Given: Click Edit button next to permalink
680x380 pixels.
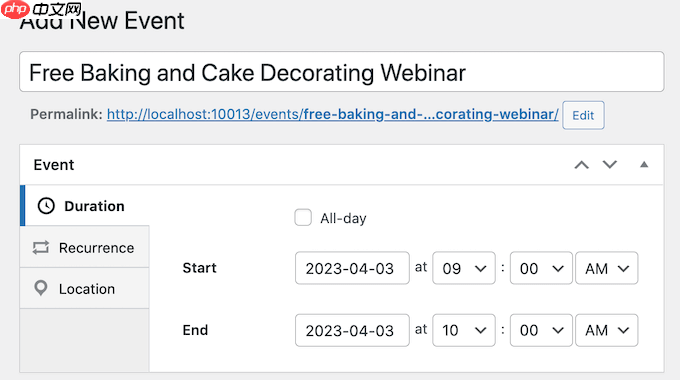Looking at the screenshot, I should tap(583, 115).
